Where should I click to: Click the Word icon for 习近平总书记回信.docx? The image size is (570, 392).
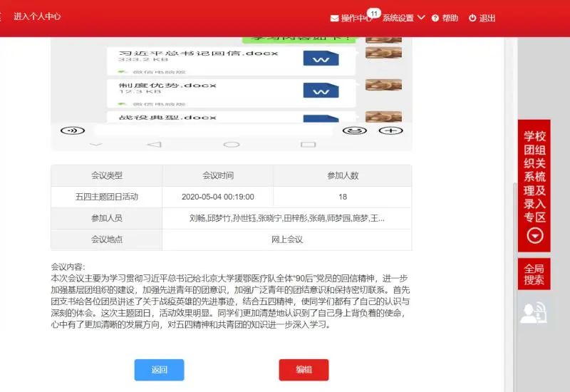click(321, 58)
